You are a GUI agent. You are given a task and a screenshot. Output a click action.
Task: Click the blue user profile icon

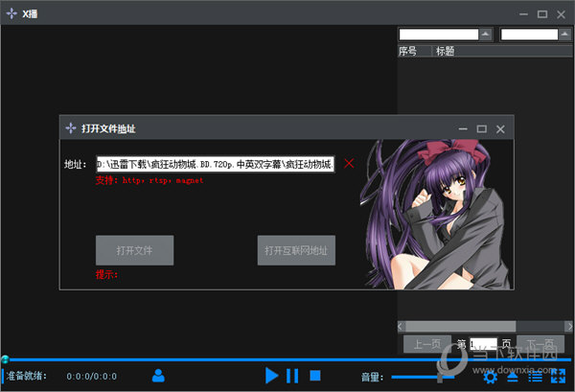[158, 376]
